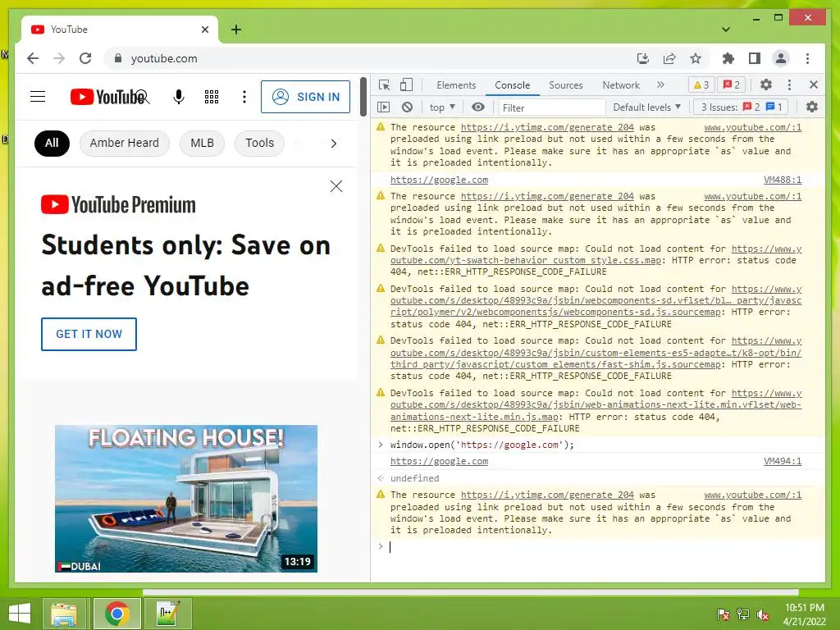Go back to previous page
The height and width of the screenshot is (630, 840).
(x=33, y=58)
